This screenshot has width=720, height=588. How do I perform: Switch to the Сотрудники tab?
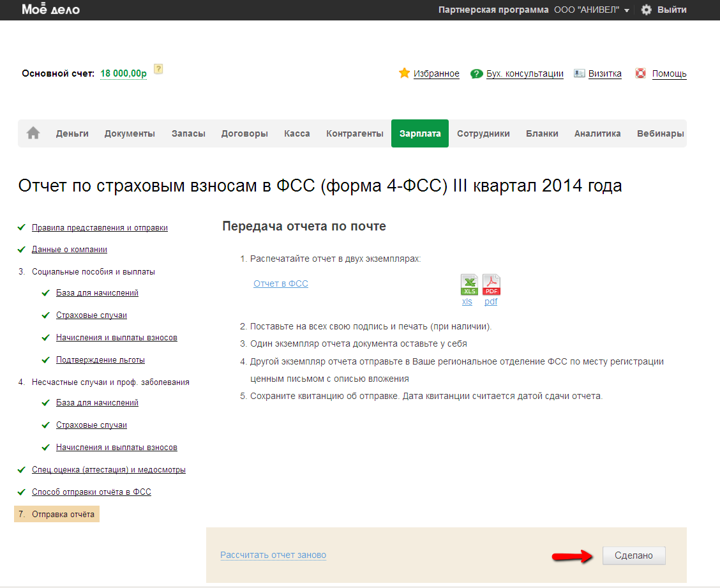[483, 133]
